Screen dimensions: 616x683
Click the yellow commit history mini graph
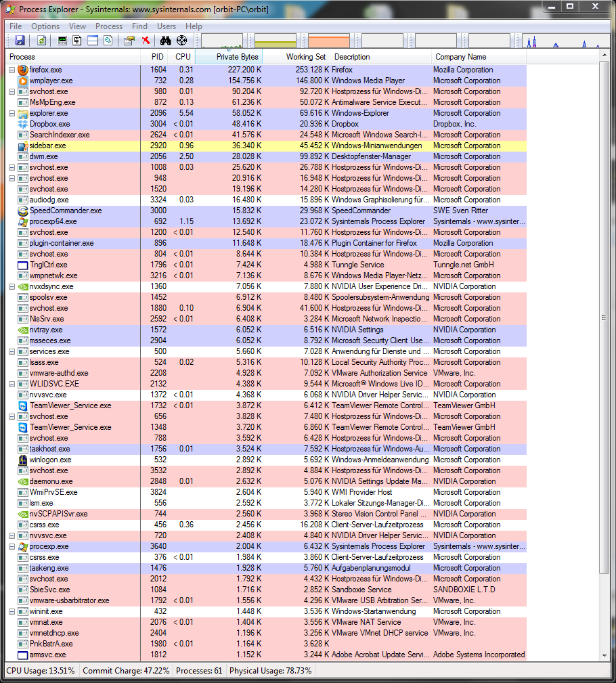[276, 41]
